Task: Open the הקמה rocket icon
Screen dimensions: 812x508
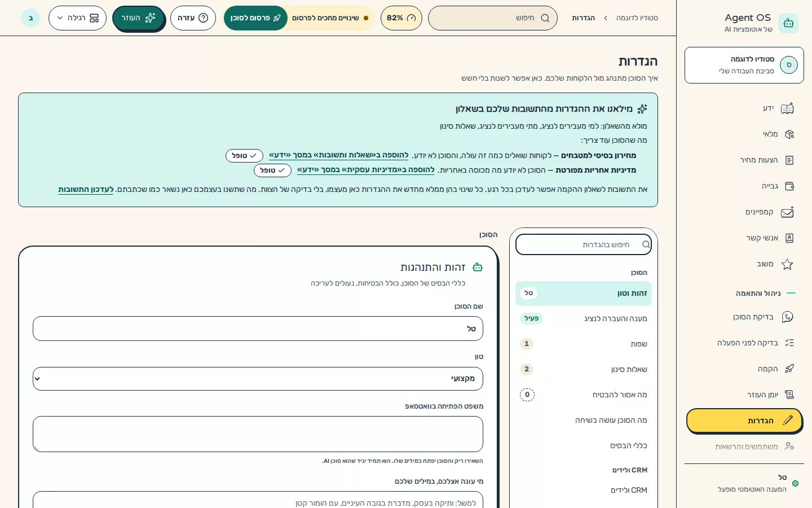Action: point(789,369)
